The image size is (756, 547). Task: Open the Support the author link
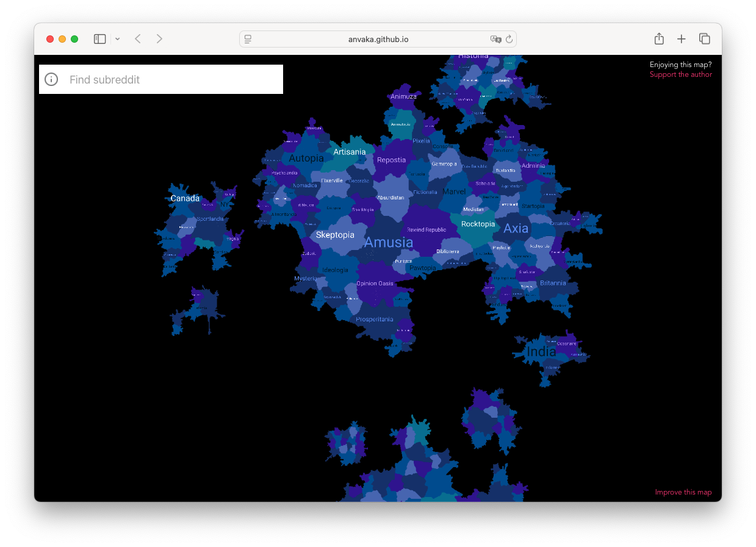click(x=680, y=74)
